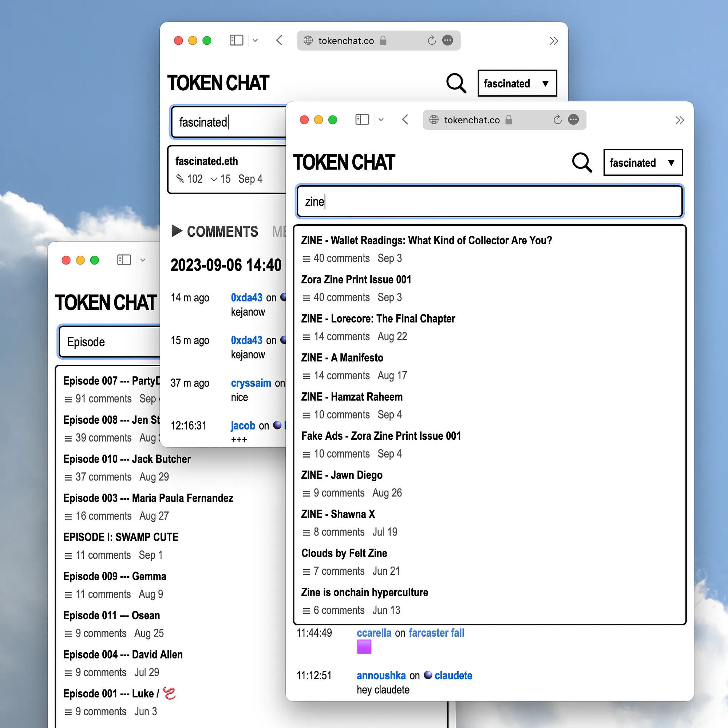Screen dimensions: 728x728
Task: Click search magnifier in front zine window
Action: 582,162
